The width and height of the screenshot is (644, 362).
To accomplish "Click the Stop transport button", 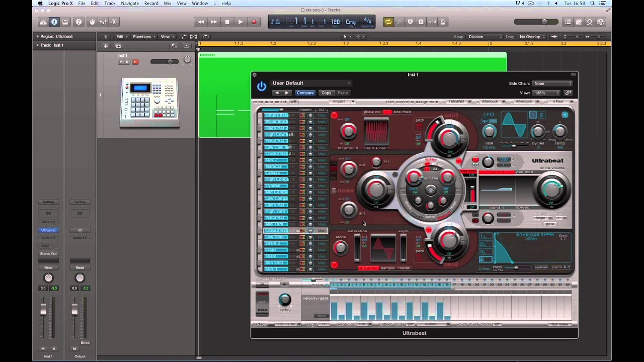I will coord(227,22).
